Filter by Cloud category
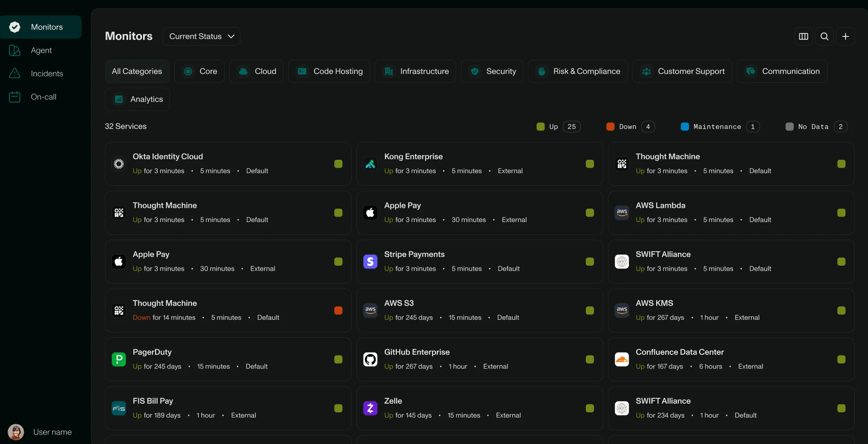 (x=256, y=71)
